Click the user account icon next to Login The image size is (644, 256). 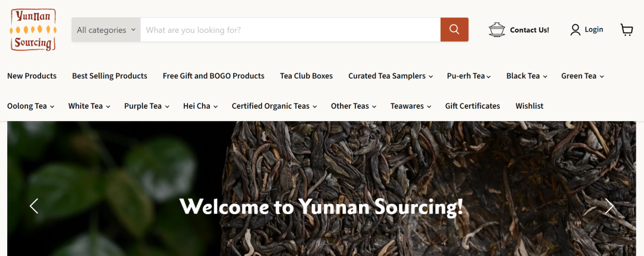coord(575,30)
